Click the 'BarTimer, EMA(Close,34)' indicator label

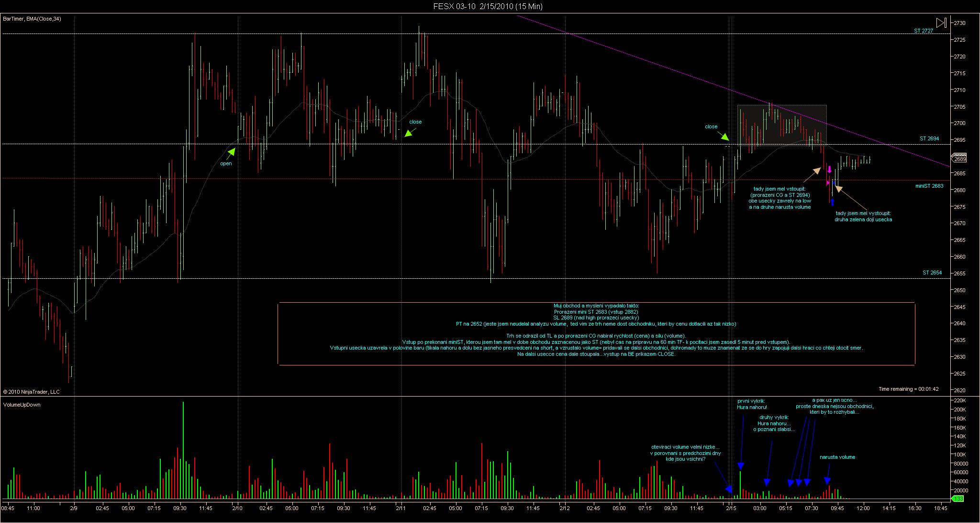[x=32, y=19]
